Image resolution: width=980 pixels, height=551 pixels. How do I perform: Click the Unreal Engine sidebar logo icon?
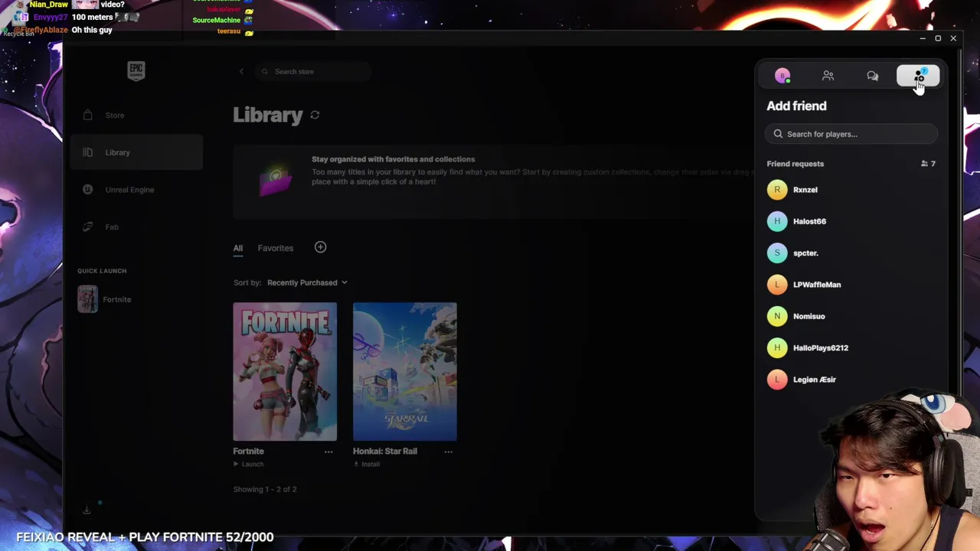(87, 190)
